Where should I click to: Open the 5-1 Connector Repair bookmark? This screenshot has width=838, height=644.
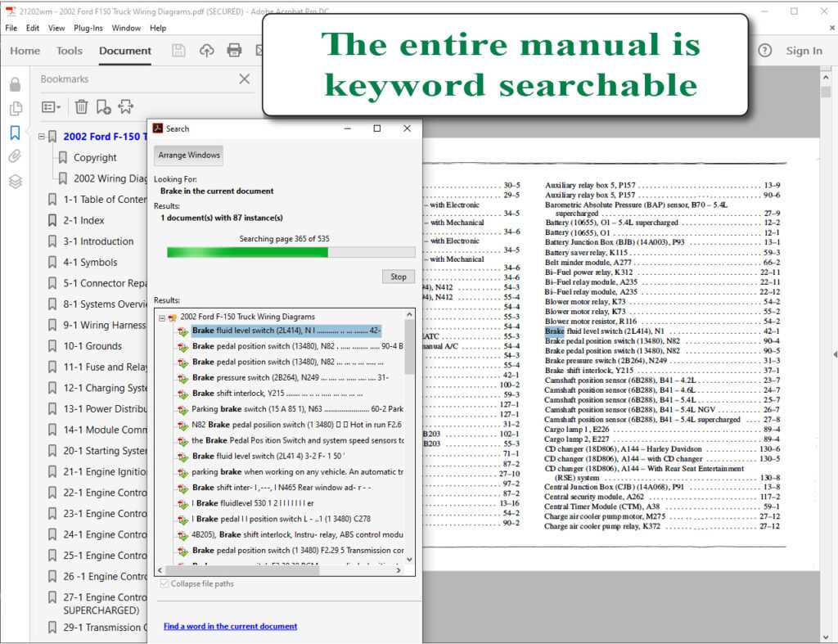105,283
